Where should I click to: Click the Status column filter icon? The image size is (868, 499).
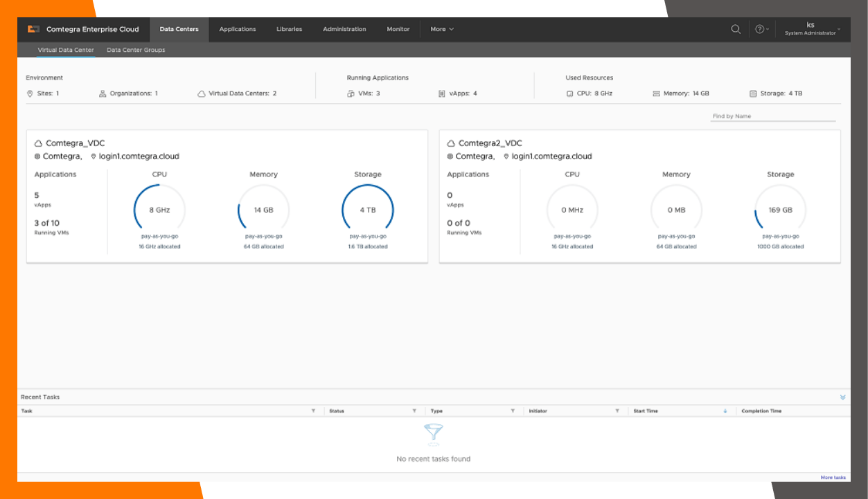click(x=414, y=411)
